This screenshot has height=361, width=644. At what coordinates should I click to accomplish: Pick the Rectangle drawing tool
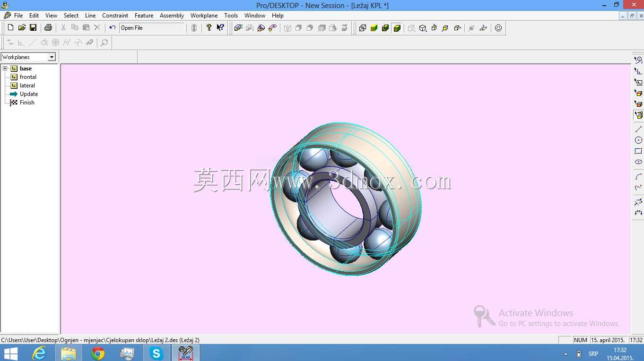[x=638, y=151]
